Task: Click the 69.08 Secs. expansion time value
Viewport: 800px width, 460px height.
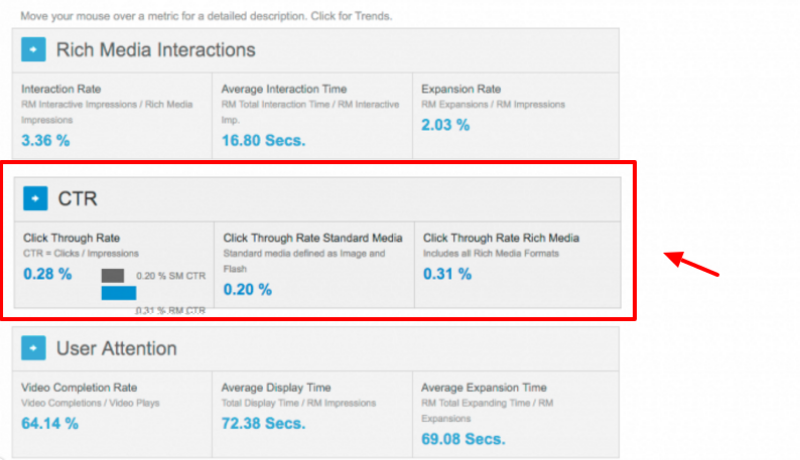Action: [x=464, y=438]
